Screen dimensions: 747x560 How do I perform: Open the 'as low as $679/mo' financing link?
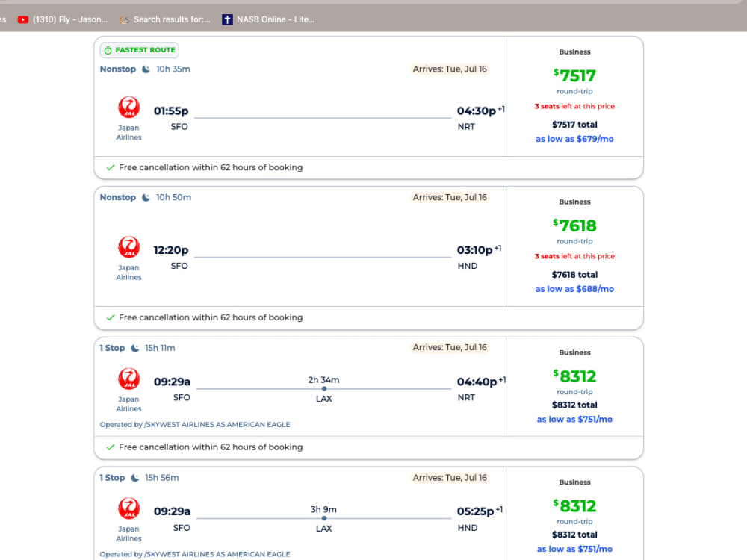coord(574,139)
